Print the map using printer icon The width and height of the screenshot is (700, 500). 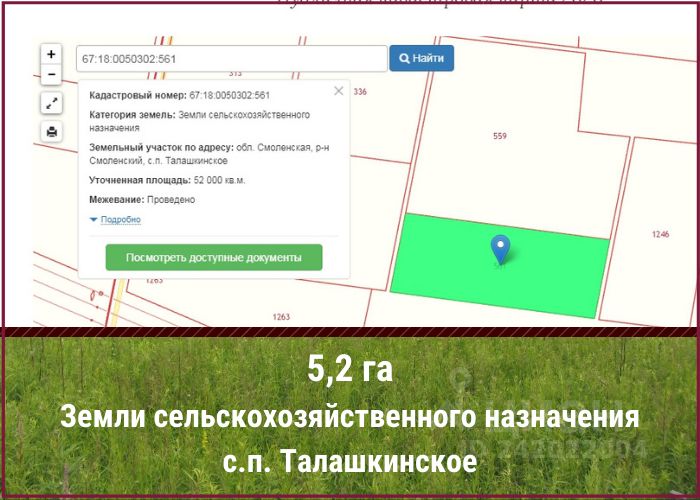[52, 132]
